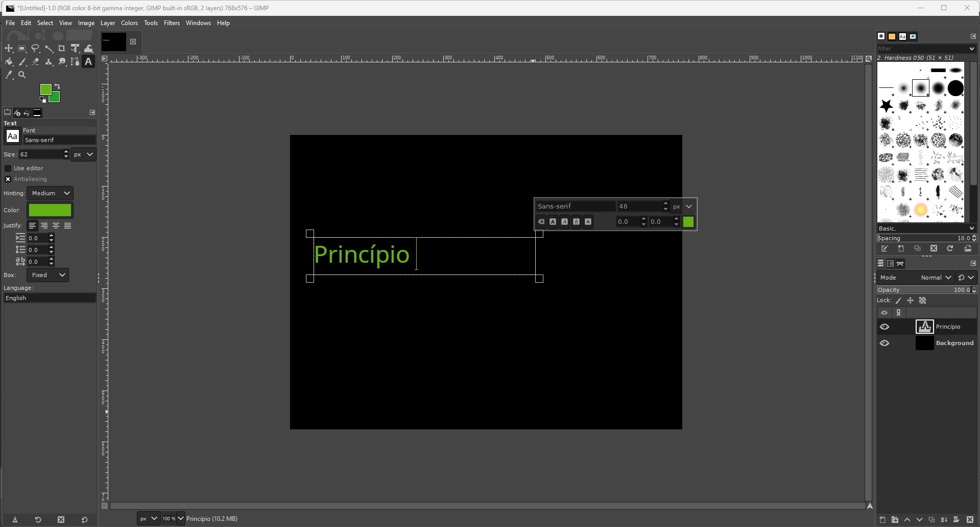Hide the Princípio text layer

[885, 327]
